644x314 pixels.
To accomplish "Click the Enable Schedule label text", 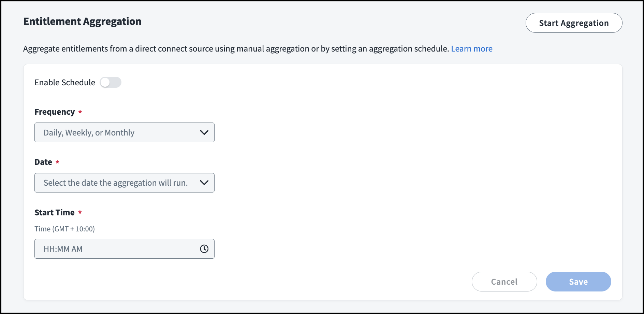I will pos(65,83).
